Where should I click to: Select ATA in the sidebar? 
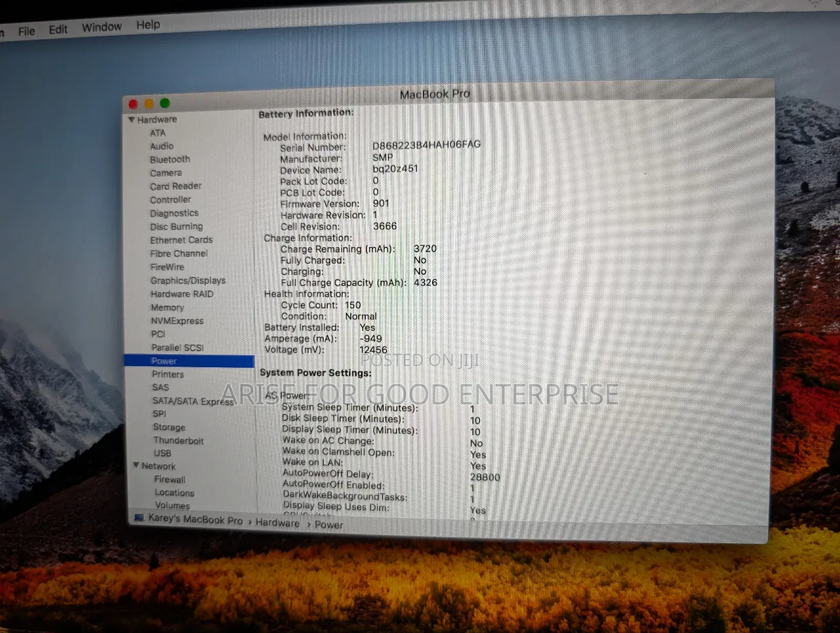pos(157,133)
